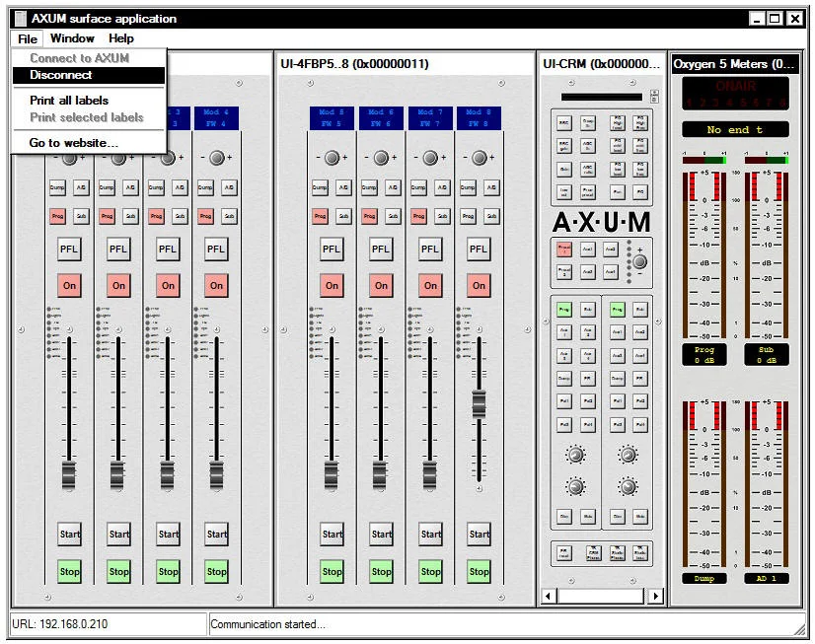This screenshot has height=644, width=815.
Task: Click the Sub 0 dB meter label
Action: (766, 355)
